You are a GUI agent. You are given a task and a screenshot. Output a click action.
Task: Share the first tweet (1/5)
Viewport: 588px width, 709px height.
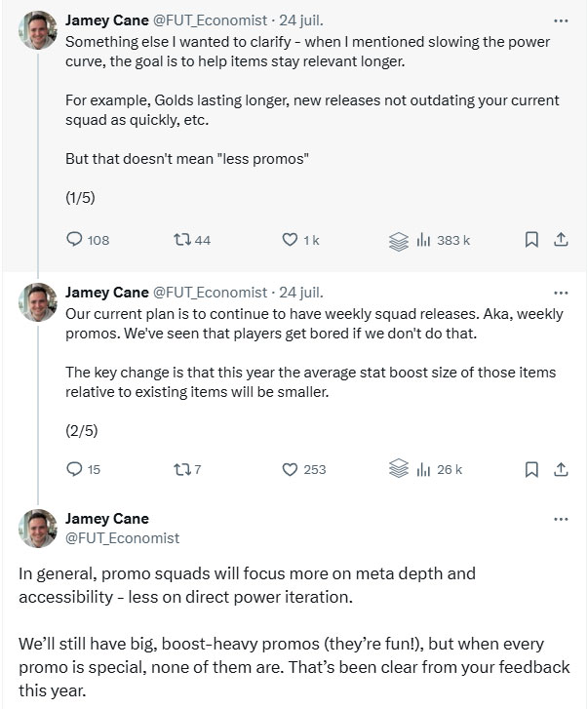coord(561,239)
